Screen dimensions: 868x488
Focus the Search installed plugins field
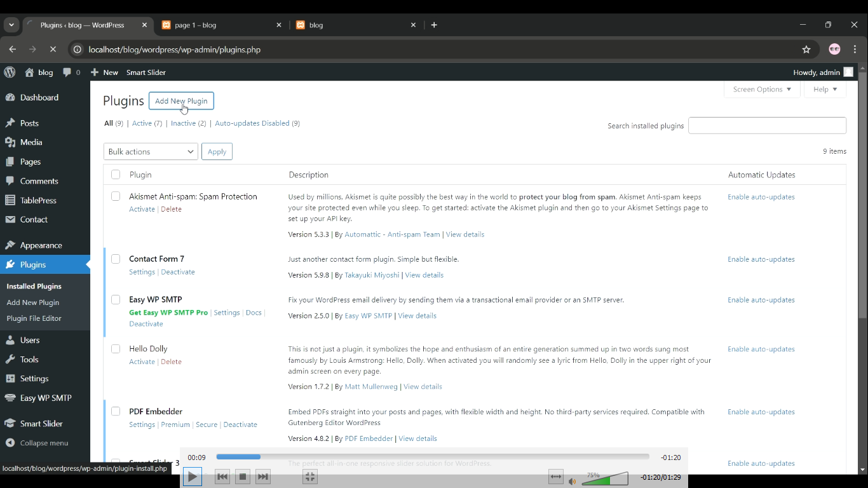tap(767, 125)
